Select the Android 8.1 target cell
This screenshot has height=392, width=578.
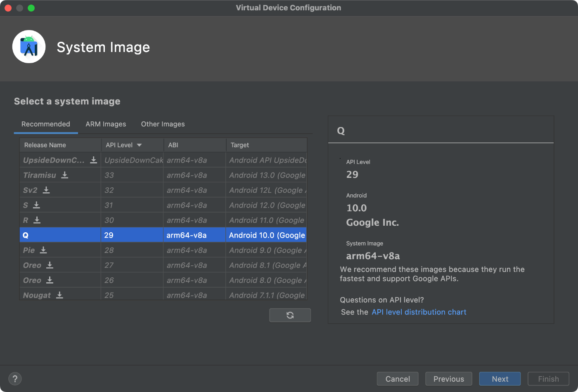[267, 265]
